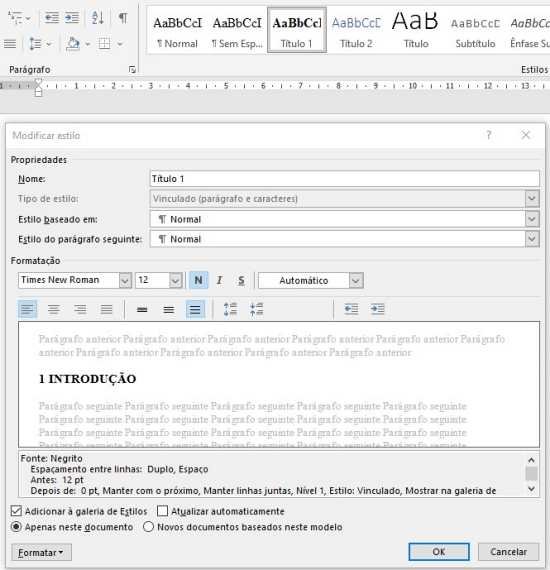Open the Formatar menu button
The height and width of the screenshot is (570, 550).
coord(41,552)
